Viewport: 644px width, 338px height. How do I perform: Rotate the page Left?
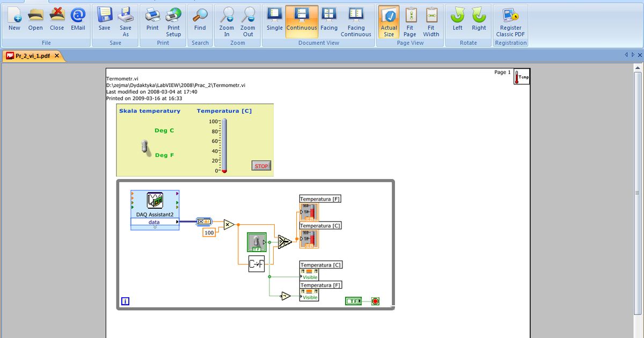457,19
